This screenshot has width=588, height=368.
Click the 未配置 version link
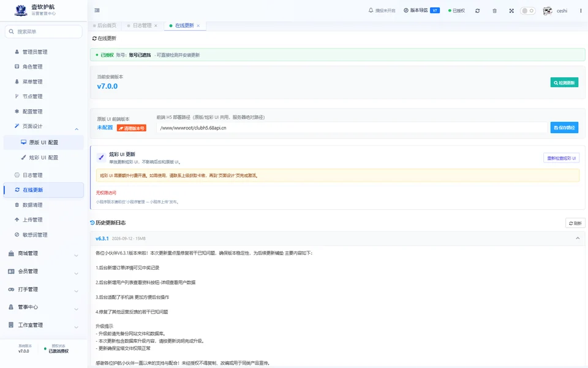105,128
